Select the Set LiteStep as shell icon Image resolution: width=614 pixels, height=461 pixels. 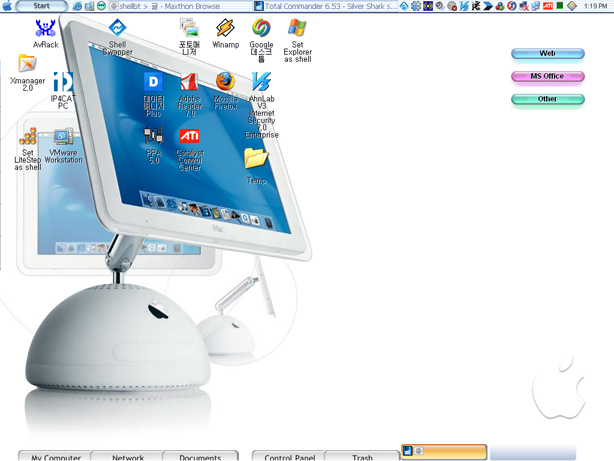28,148
